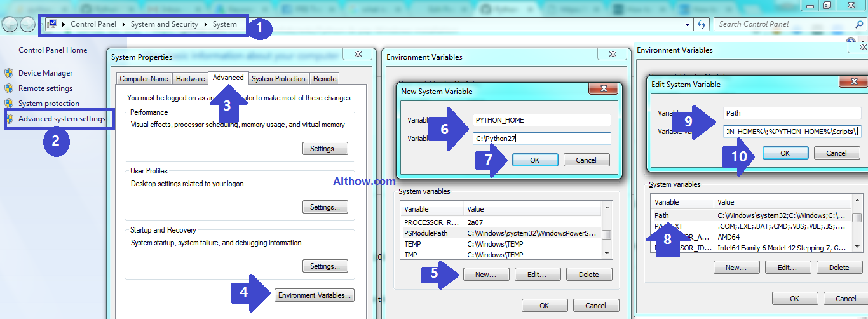Expand the breadcrumb arrow before System
This screenshot has width=868, height=319.
[x=206, y=24]
